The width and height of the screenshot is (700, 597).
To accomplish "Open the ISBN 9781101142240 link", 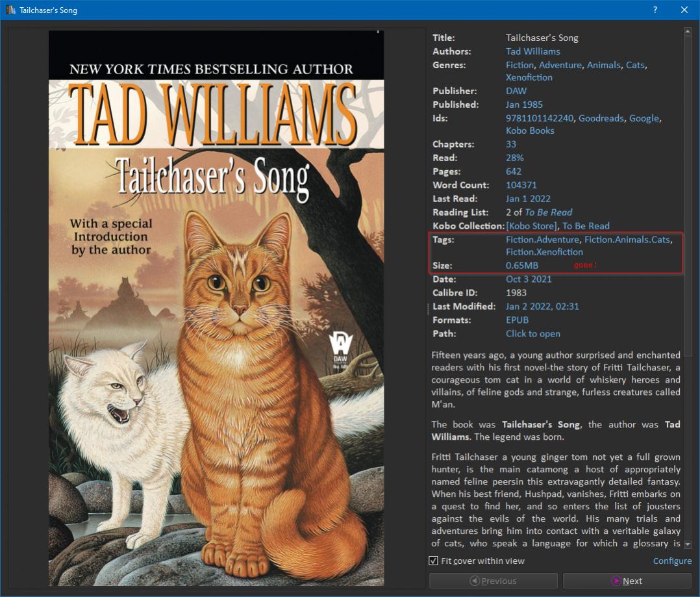I will point(539,118).
